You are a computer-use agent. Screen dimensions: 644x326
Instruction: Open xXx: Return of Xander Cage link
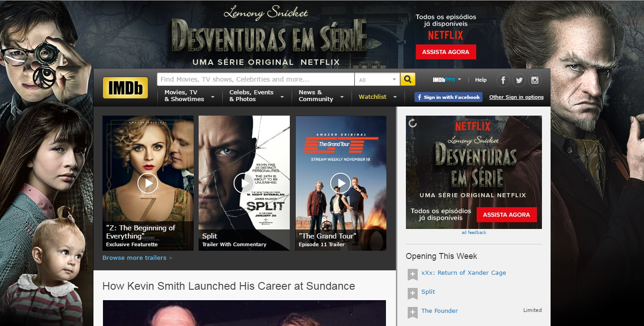tap(463, 273)
